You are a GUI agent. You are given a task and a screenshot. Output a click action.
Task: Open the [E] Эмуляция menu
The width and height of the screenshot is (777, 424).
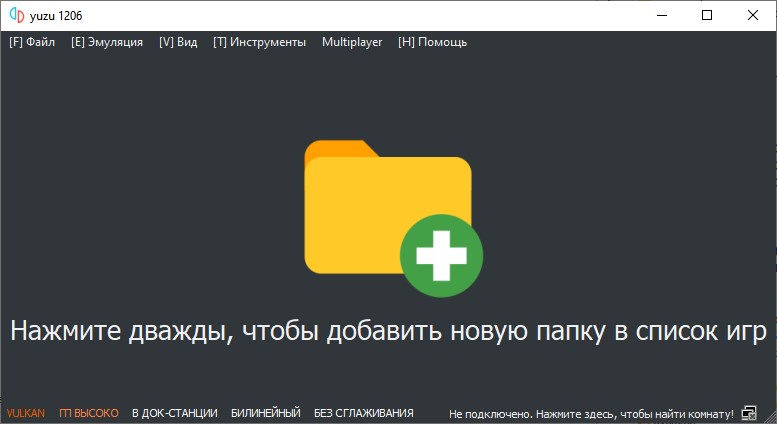[107, 42]
